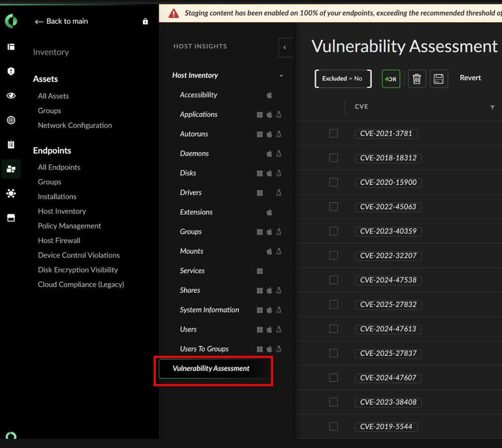
Task: Open Policy Management under Endpoints
Action: point(69,226)
